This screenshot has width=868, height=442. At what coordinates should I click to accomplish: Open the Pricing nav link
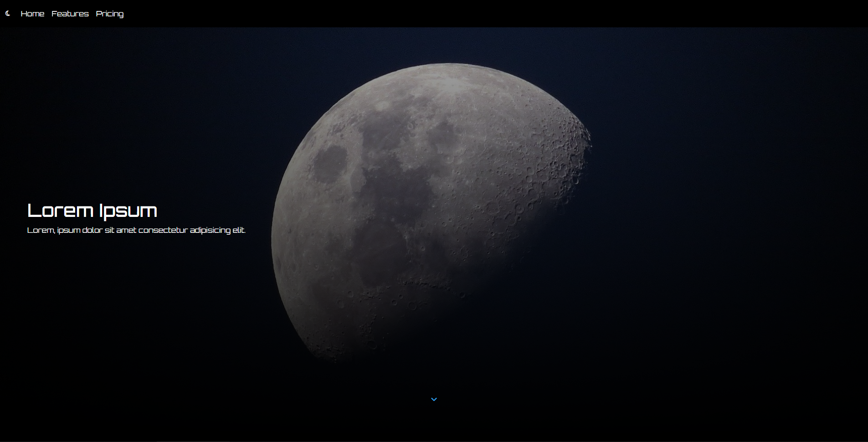110,14
